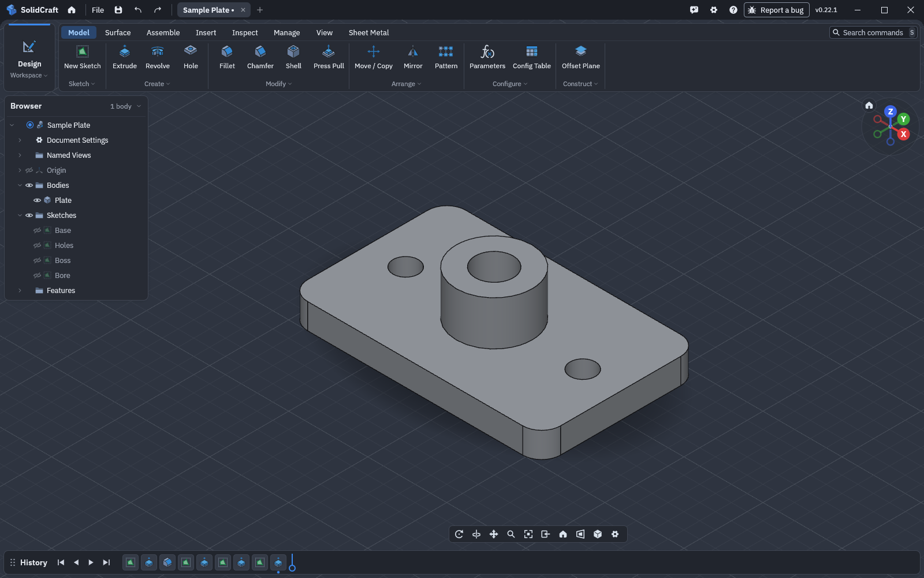Select the Extrude tool
This screenshot has width=924, height=578.
pos(125,58)
